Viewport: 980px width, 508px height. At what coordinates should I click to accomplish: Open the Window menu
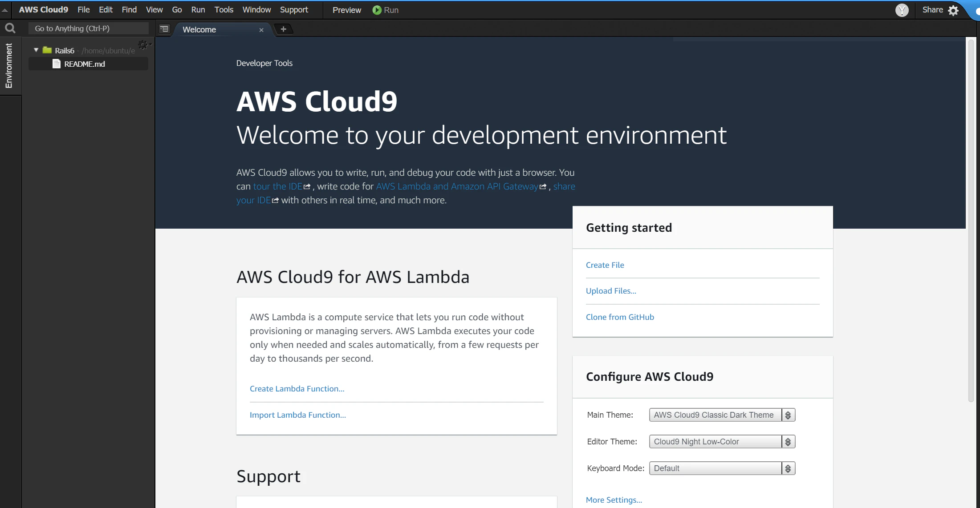point(256,10)
